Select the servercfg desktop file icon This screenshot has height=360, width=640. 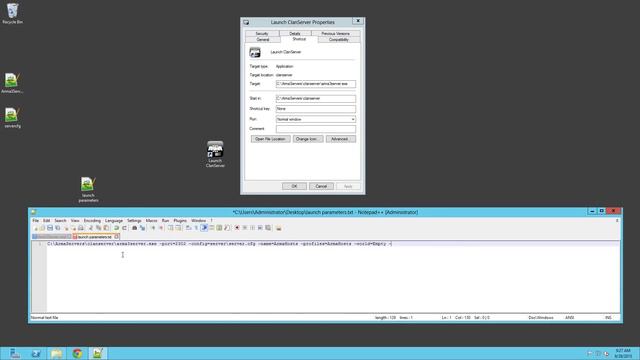(x=12, y=118)
